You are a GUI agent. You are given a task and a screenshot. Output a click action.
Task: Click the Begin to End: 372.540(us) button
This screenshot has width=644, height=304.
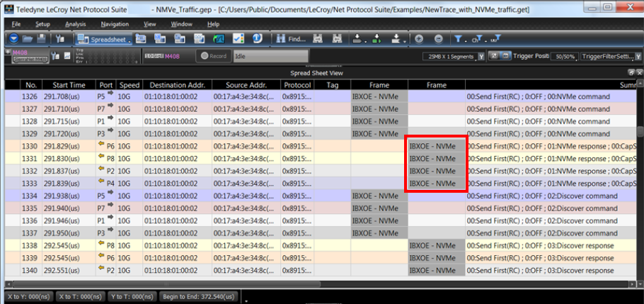tap(198, 296)
